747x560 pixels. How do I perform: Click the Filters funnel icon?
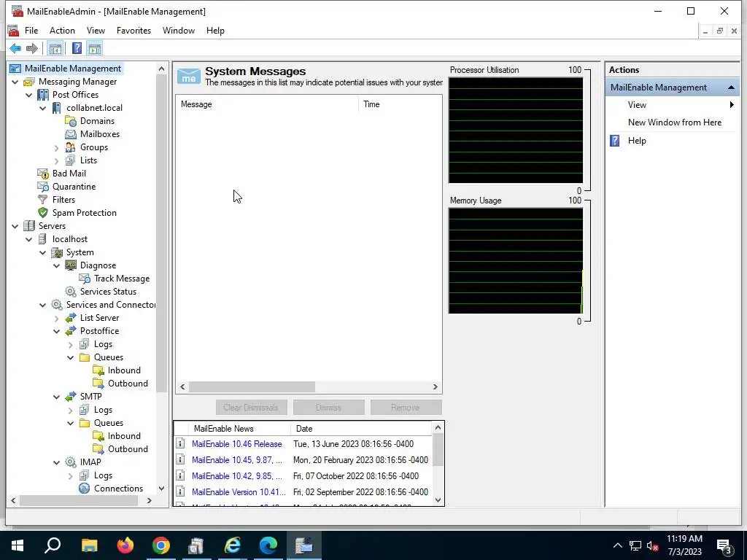pos(43,200)
